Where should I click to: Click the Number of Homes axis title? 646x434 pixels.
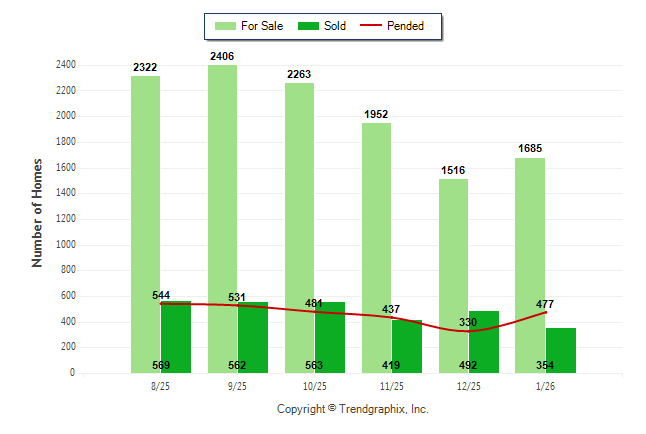(x=38, y=212)
